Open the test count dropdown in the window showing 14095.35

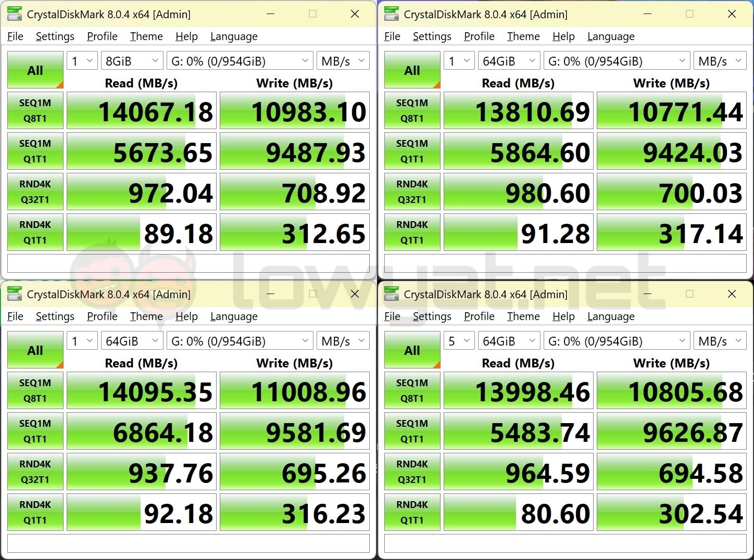pyautogui.click(x=82, y=341)
